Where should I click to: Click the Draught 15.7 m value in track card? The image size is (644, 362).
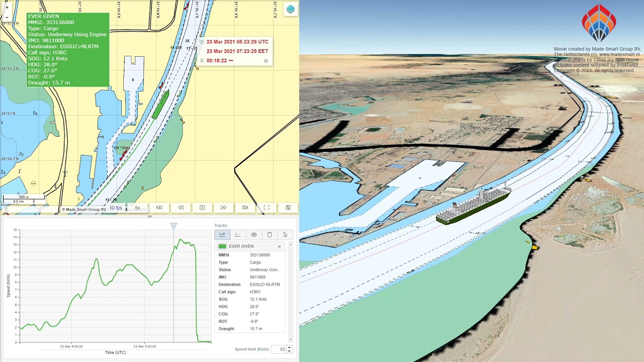256,329
